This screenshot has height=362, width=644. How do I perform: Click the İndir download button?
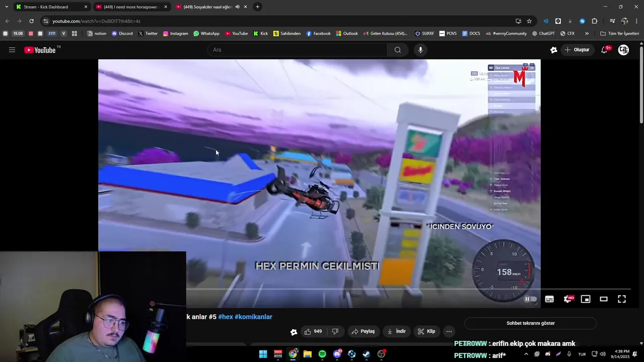(396, 331)
